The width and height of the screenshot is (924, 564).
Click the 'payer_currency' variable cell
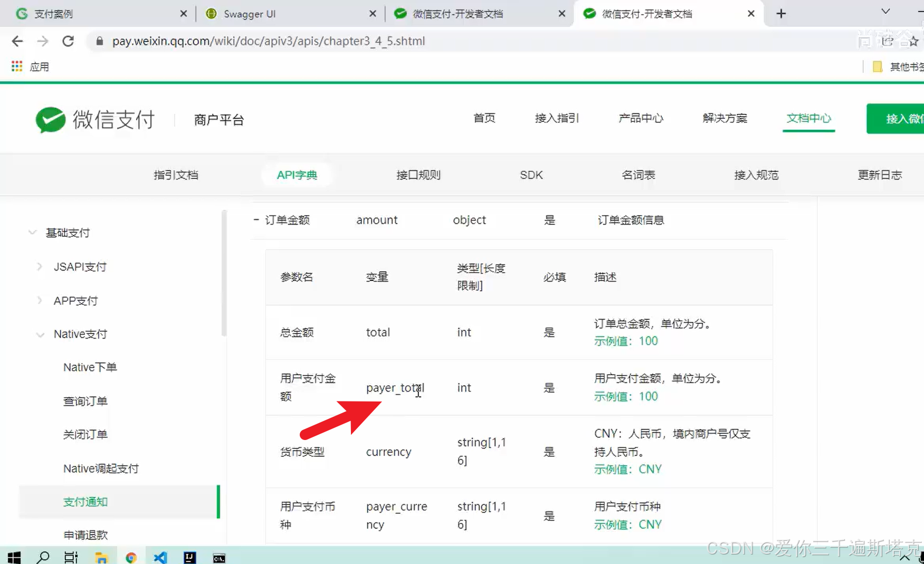pos(396,515)
